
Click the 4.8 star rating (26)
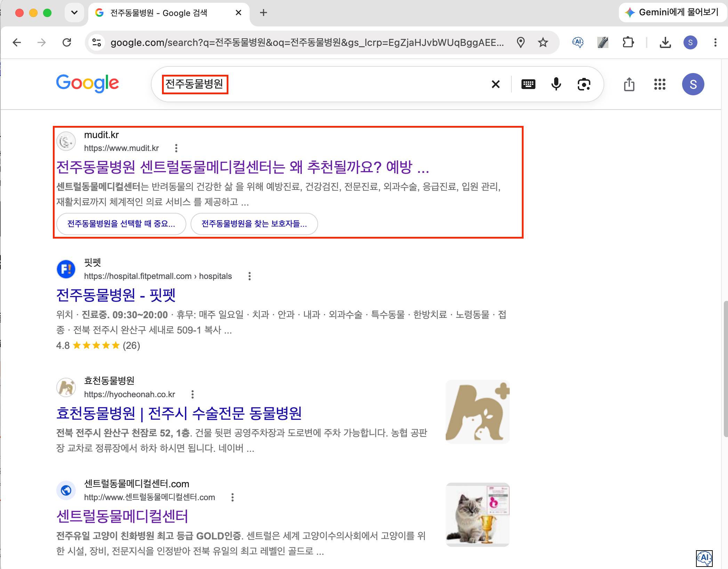coord(98,345)
